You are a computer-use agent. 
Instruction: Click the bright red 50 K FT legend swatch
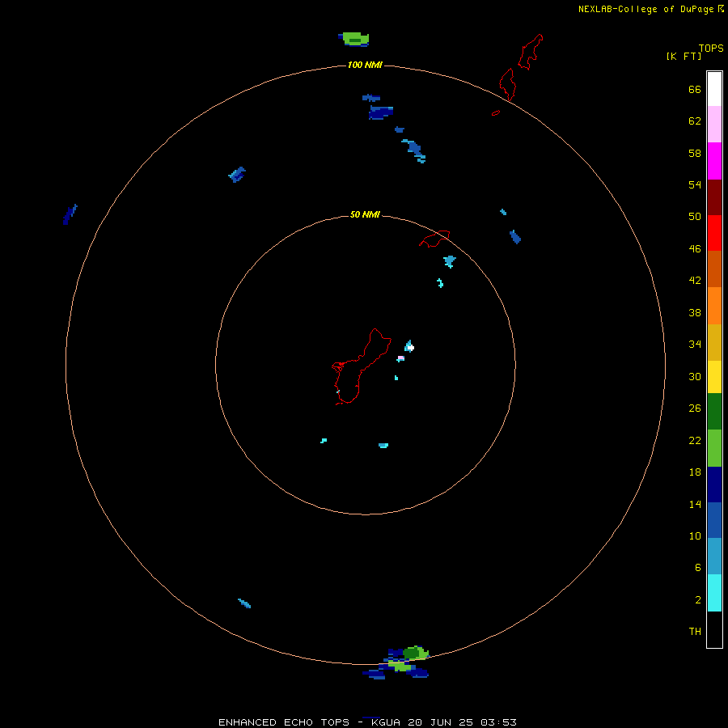click(714, 233)
